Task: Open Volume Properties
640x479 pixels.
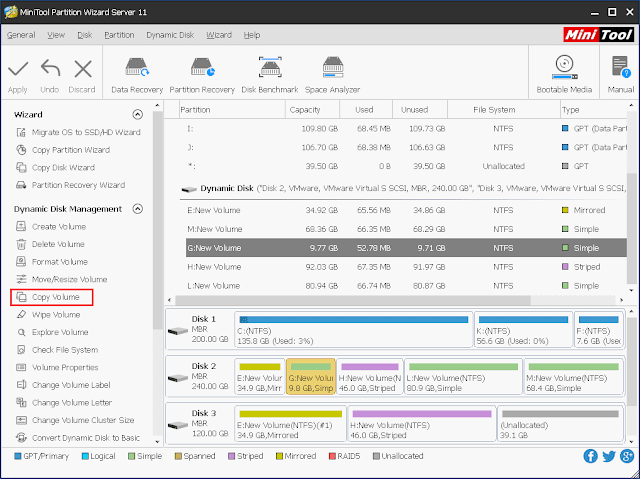Action: coord(58,367)
